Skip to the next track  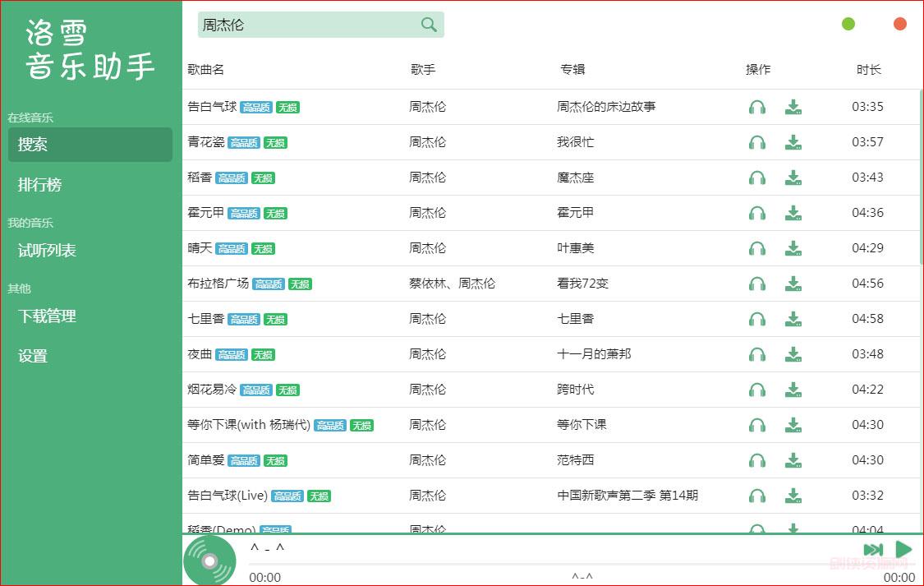point(873,549)
